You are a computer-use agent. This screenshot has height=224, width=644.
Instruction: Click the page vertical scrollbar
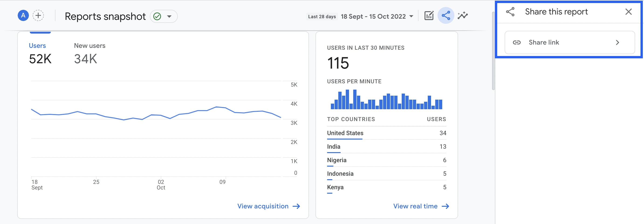coord(493,51)
